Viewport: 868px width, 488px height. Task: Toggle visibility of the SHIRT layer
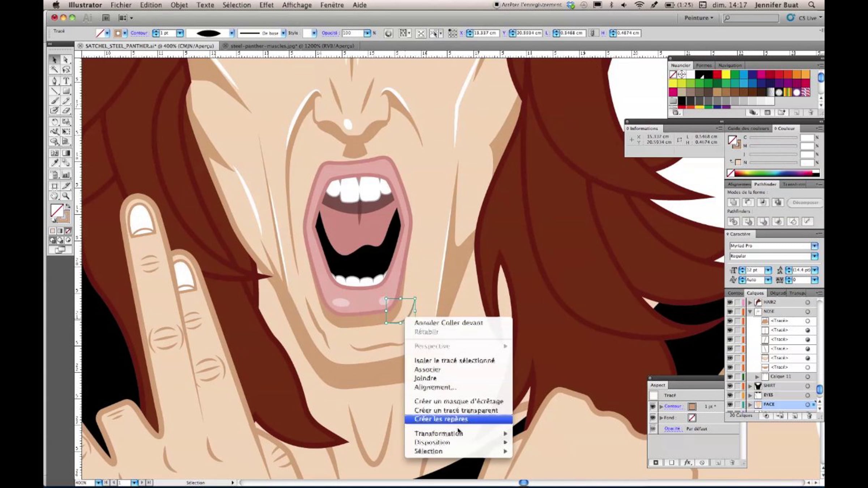[730, 386]
